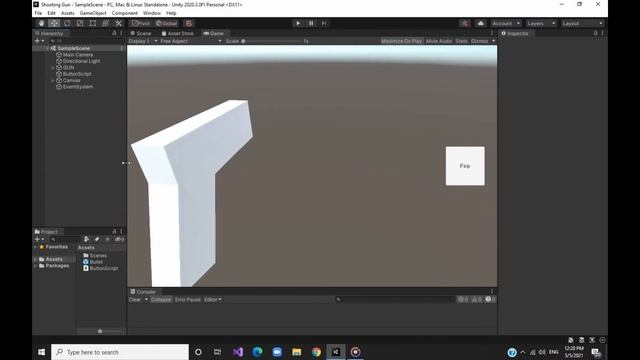The height and width of the screenshot is (360, 640).
Task: Expand the GUN object
Action: click(x=53, y=68)
